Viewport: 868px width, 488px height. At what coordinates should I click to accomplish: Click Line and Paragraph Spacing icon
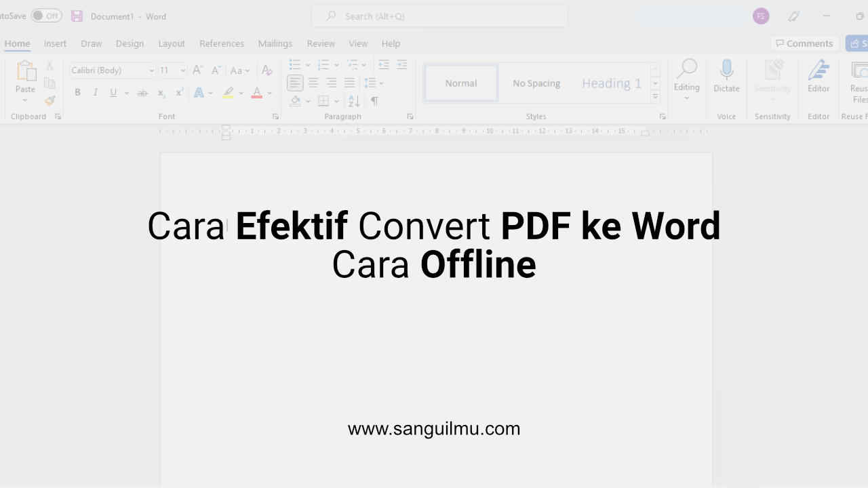[370, 83]
